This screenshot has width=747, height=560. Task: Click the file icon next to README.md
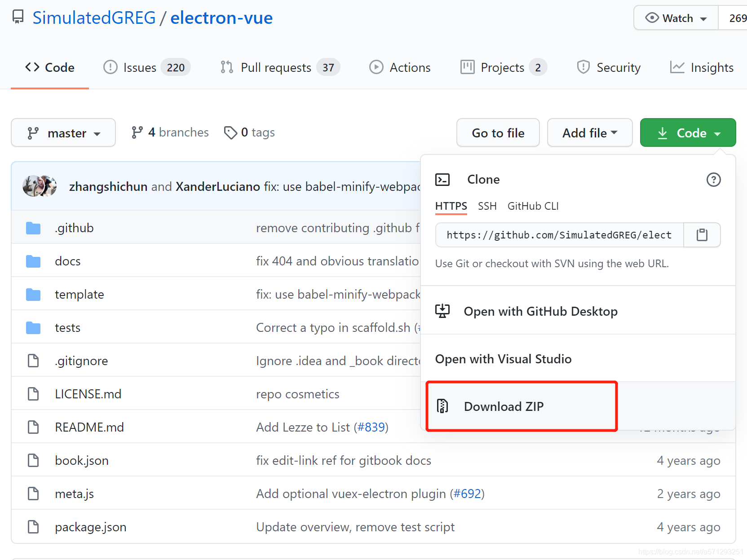point(33,427)
